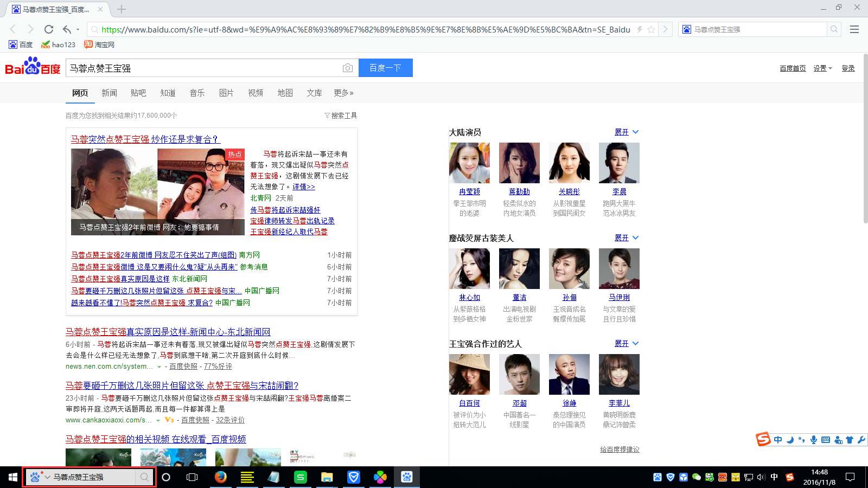Bookmark this page with the star icon

652,29
